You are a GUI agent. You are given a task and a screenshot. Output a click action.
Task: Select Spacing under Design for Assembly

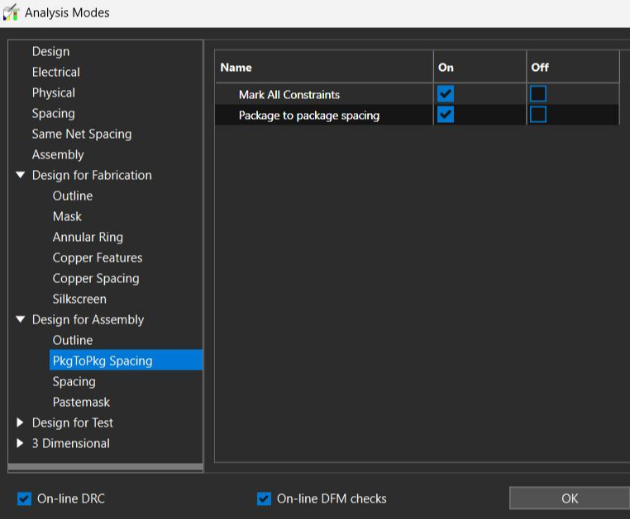click(74, 381)
